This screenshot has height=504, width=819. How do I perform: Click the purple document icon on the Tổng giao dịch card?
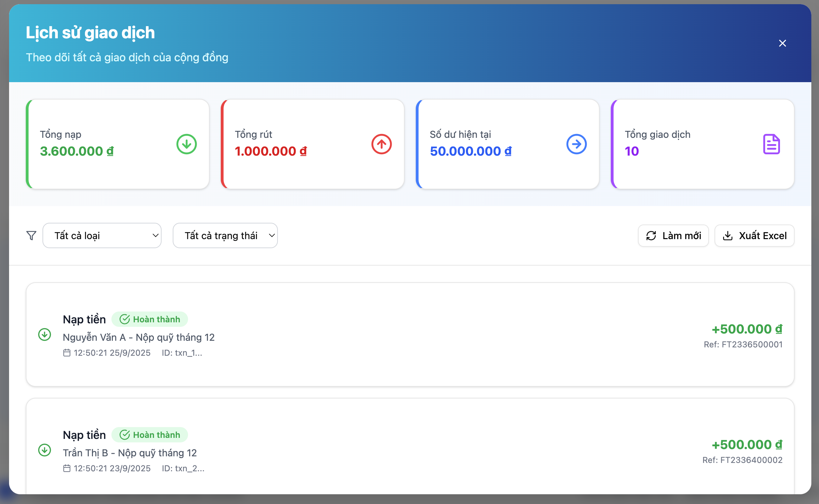tap(771, 144)
